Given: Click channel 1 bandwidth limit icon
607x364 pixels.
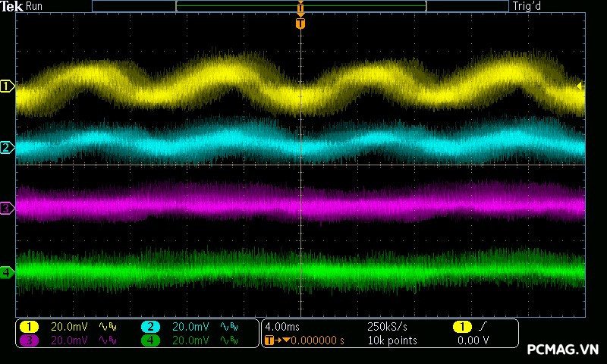Looking at the screenshot, I should 106,327.
